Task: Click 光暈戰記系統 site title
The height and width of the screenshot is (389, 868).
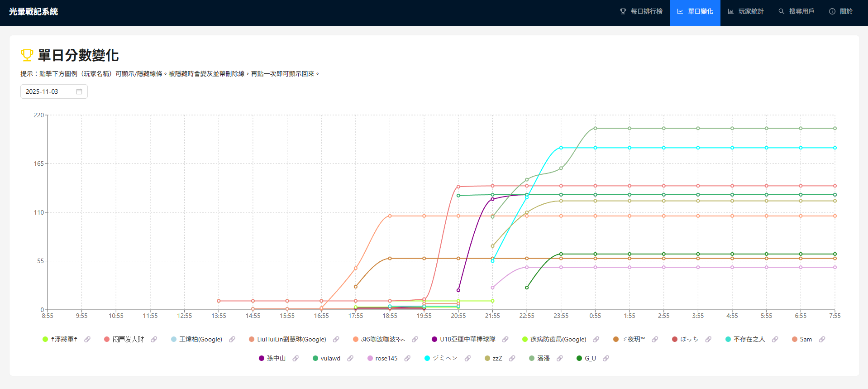Action: click(x=33, y=12)
